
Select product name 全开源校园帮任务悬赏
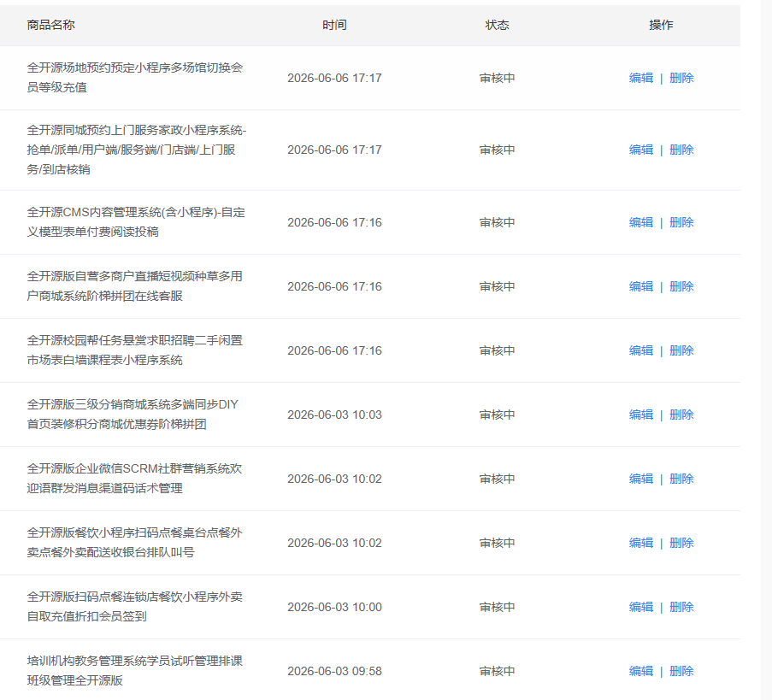coord(135,350)
